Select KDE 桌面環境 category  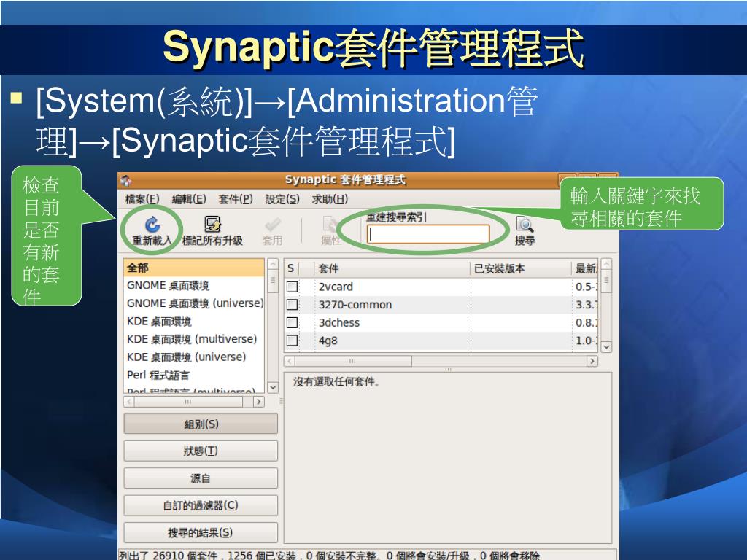[x=194, y=322]
